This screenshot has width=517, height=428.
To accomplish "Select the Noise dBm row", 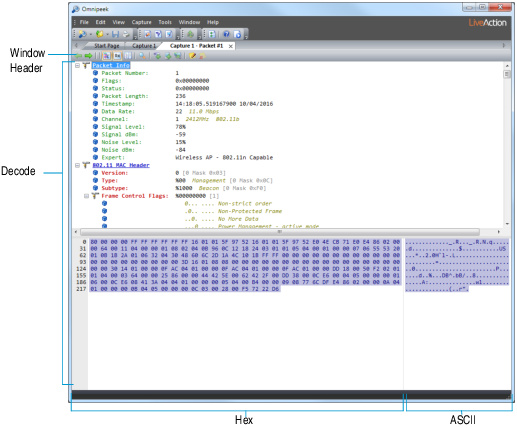I will (x=139, y=150).
